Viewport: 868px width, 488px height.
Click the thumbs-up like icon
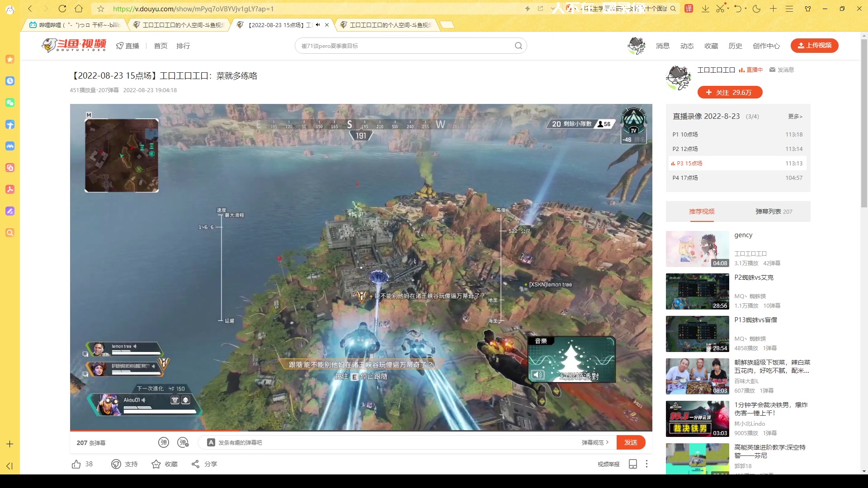pyautogui.click(x=76, y=464)
